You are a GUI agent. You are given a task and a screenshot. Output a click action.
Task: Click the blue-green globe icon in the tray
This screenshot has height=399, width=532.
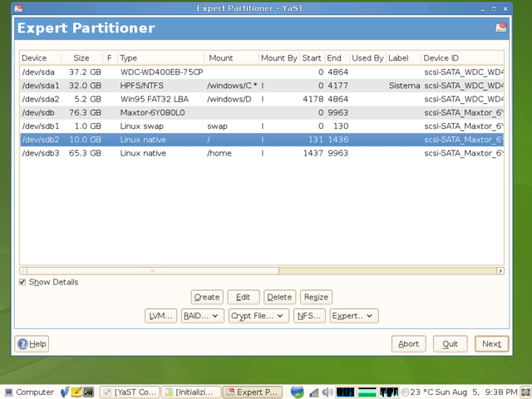tap(298, 392)
